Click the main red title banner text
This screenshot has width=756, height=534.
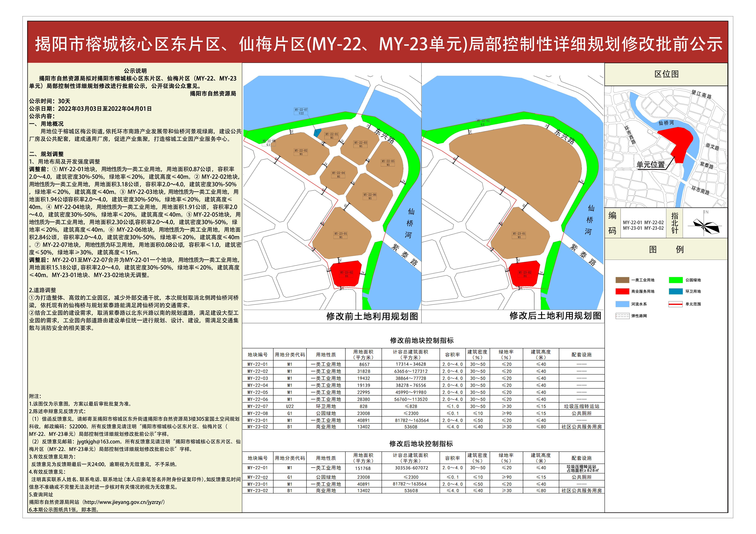[x=378, y=44]
